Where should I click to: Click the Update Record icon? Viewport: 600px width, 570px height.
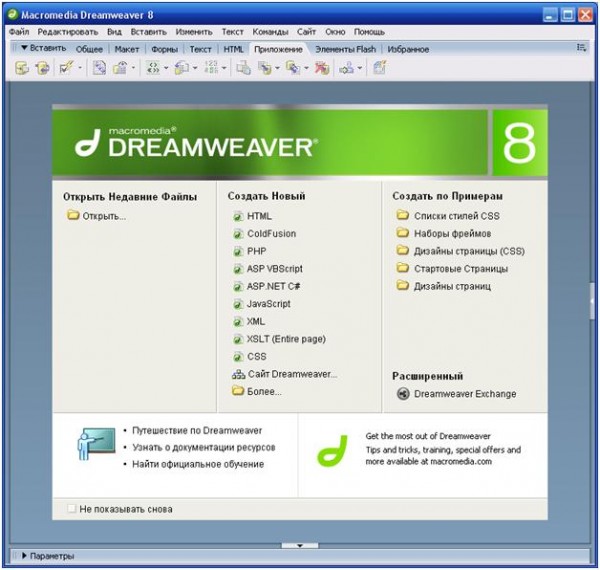(x=293, y=68)
